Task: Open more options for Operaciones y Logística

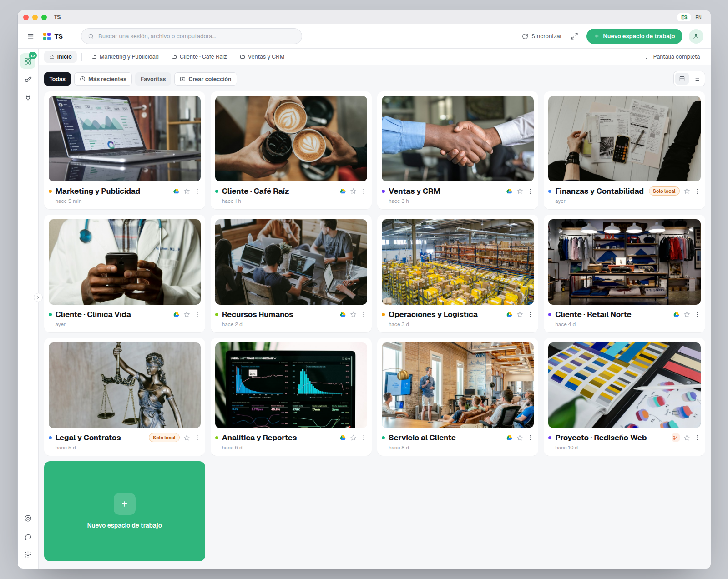Action: point(530,315)
